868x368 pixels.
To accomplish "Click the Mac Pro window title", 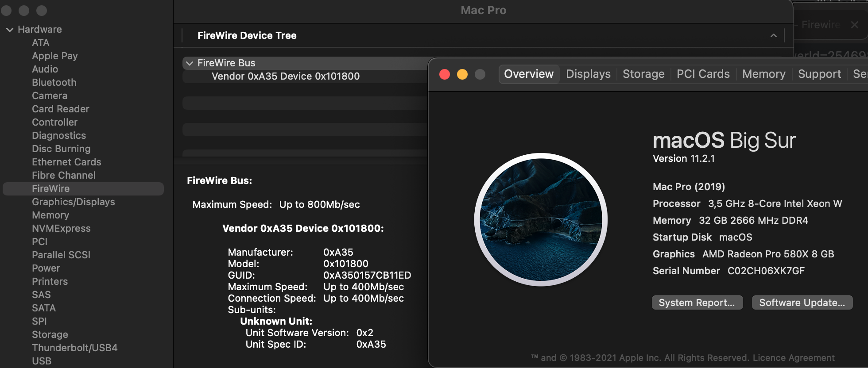I will [x=484, y=11].
